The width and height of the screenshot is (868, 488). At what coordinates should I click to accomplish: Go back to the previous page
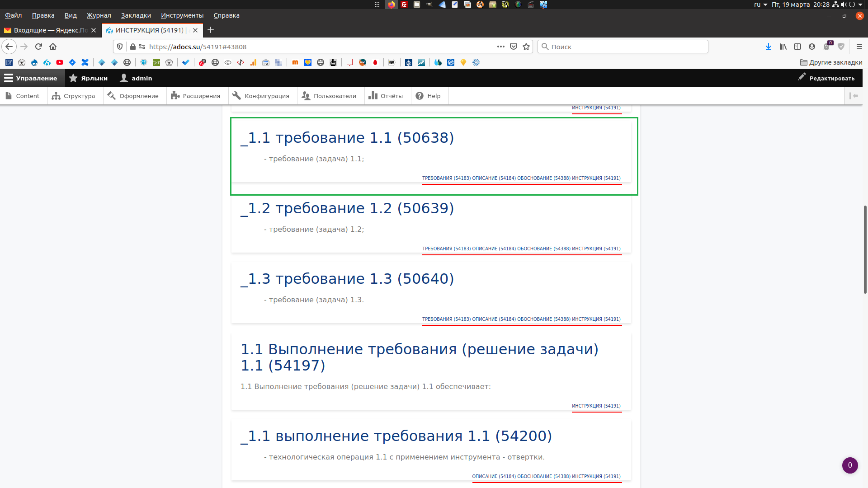[x=9, y=47]
